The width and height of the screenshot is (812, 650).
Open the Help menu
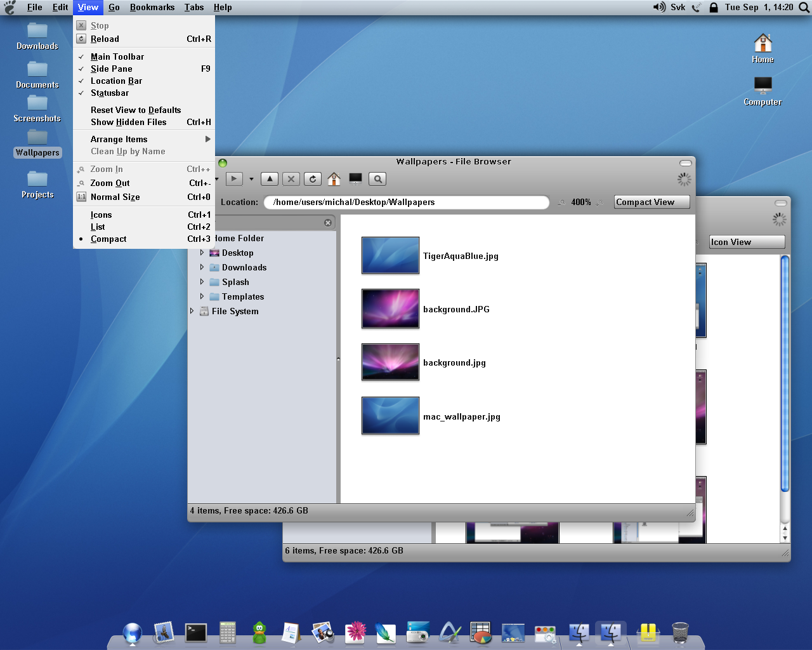[x=223, y=7]
